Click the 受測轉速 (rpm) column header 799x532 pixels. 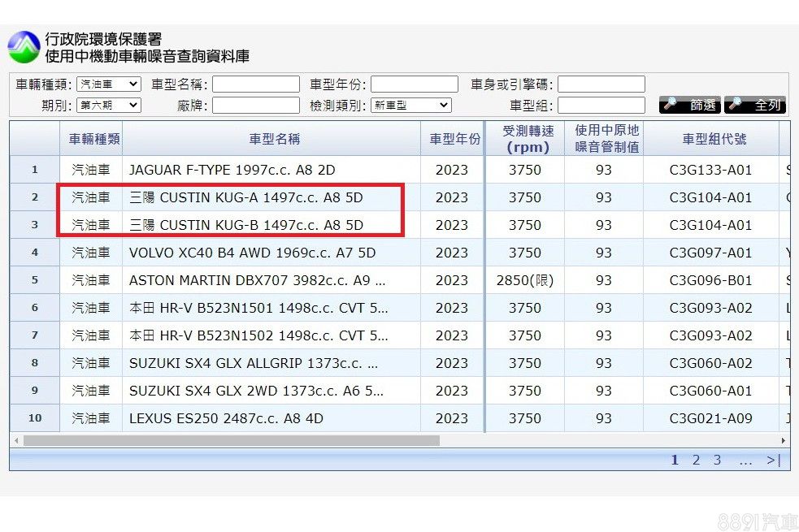(528, 139)
